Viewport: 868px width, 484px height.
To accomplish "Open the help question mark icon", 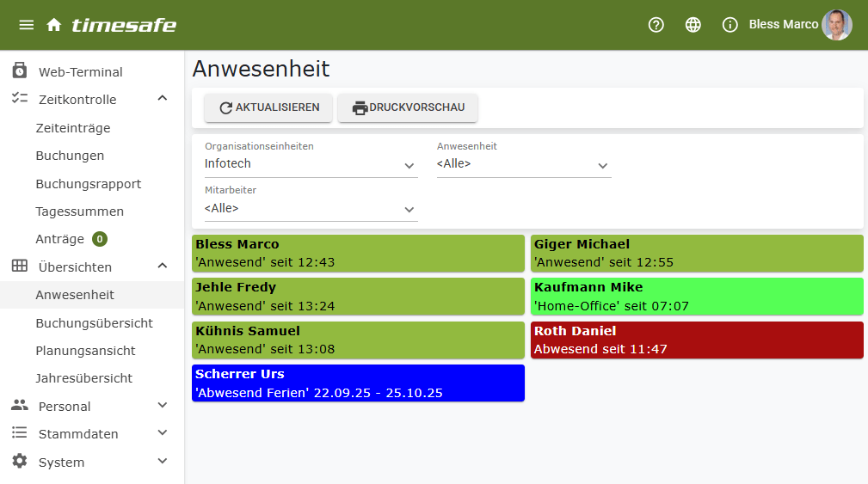I will 656,25.
